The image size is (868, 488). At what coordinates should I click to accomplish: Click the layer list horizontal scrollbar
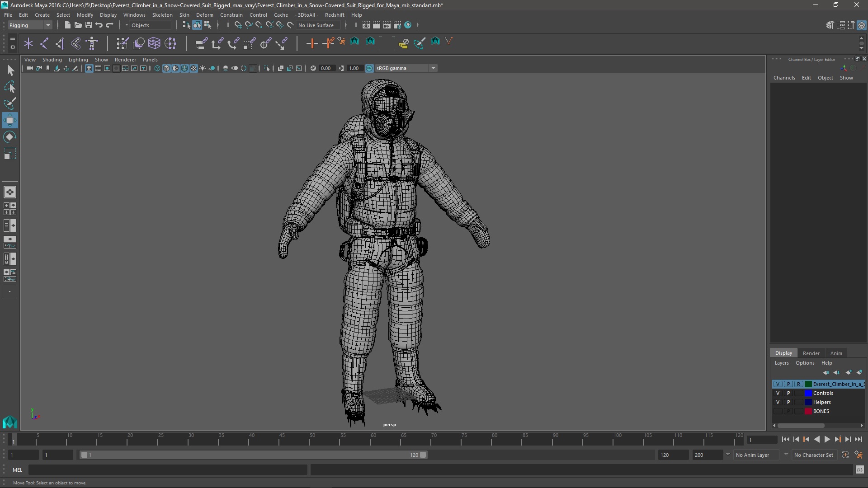[801, 426]
